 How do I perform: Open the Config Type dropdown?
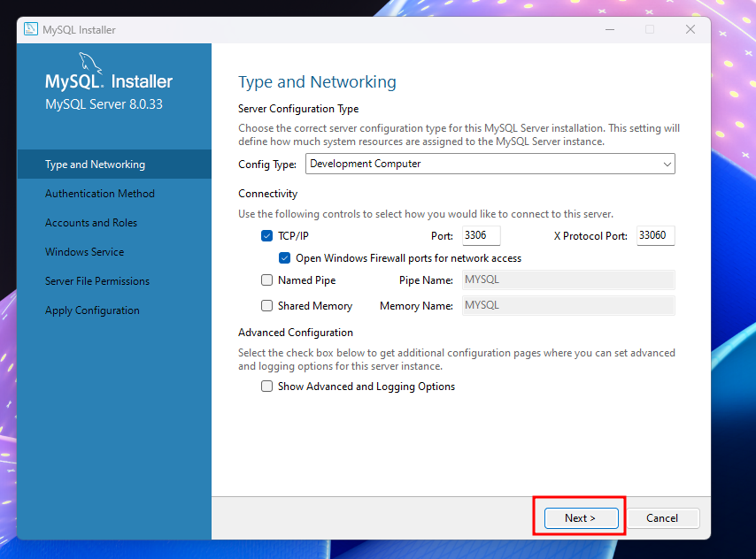[x=490, y=164]
